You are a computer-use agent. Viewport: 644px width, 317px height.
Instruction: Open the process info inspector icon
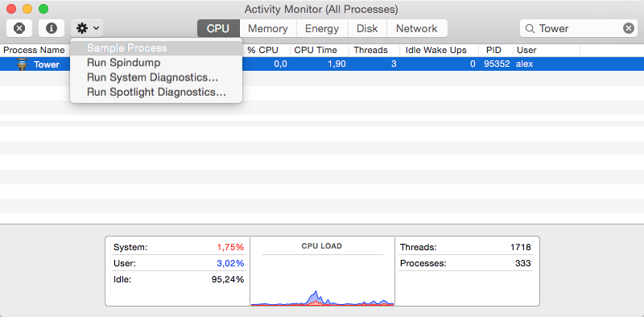click(52, 28)
